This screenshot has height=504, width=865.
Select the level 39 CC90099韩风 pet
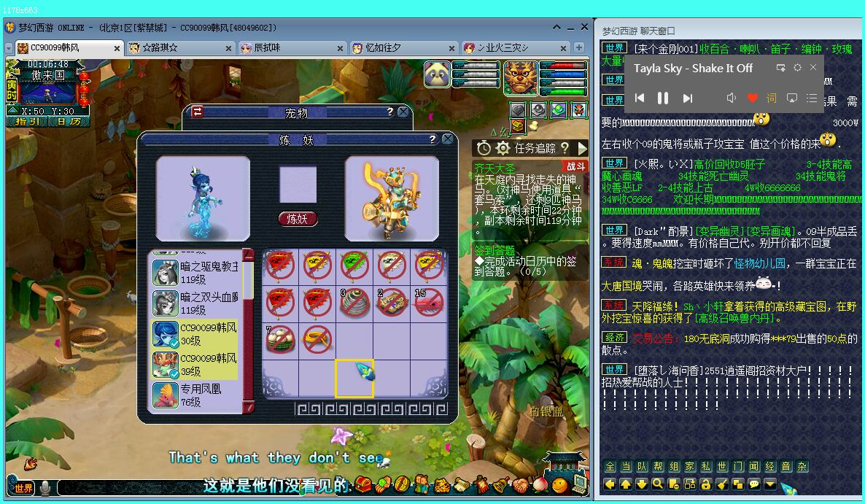[x=195, y=365]
